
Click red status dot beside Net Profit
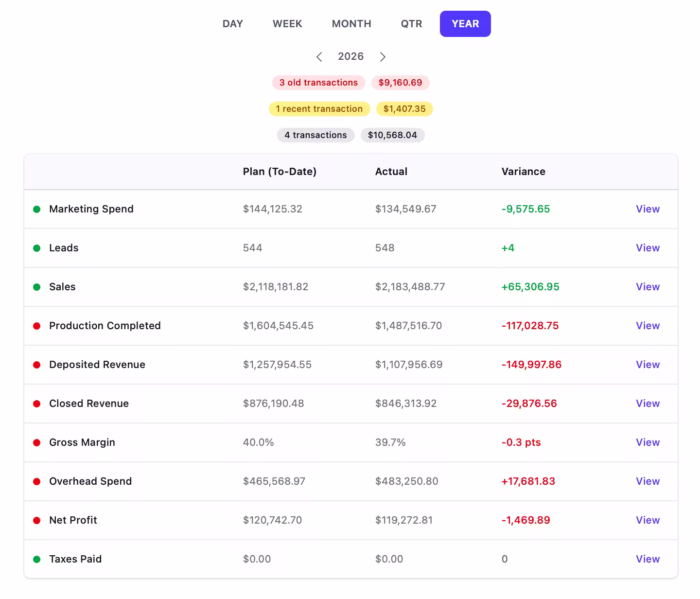[36, 520]
